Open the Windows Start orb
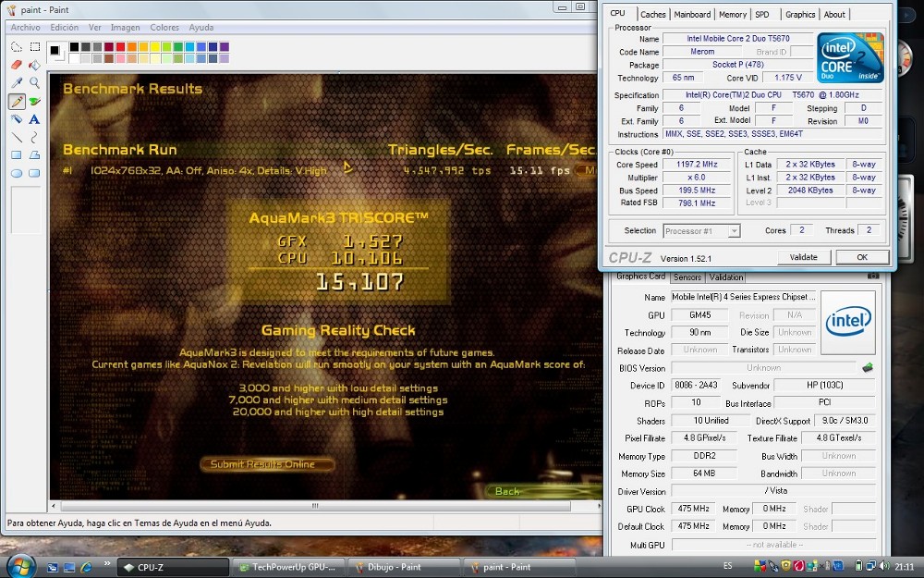The image size is (924, 578). point(21,567)
